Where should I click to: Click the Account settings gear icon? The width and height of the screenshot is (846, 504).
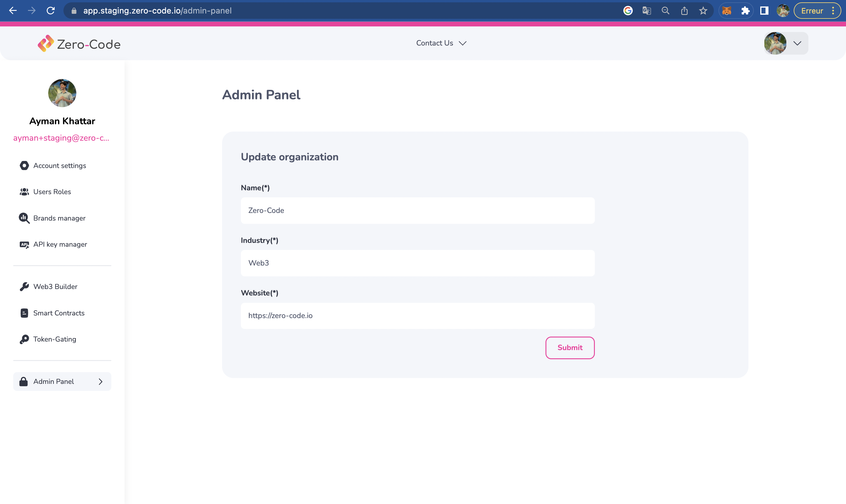24,165
